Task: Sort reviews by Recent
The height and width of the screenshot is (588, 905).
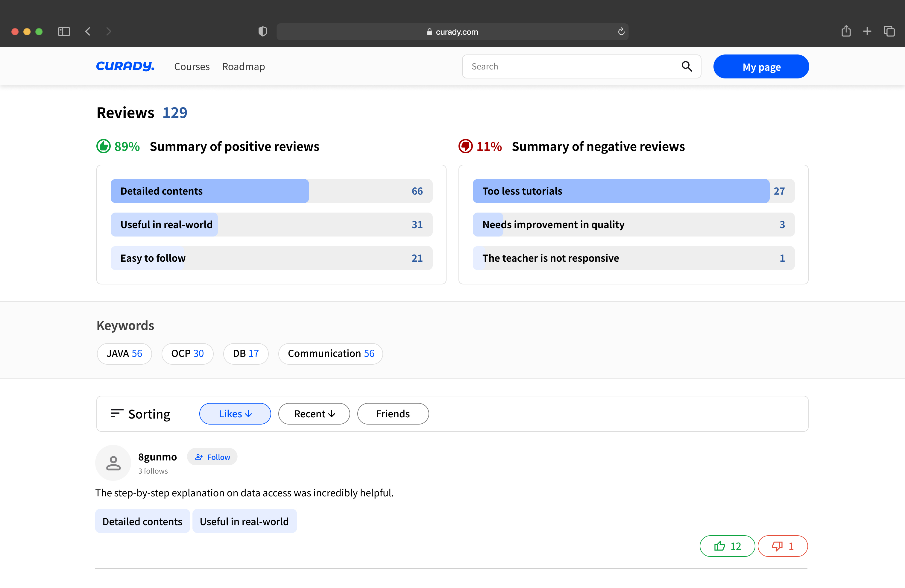Action: click(x=314, y=414)
